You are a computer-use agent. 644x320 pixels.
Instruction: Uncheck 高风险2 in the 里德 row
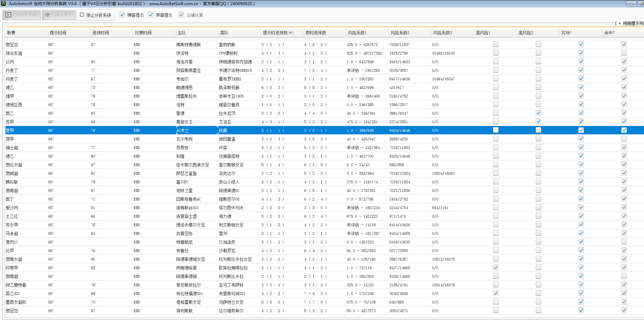pyautogui.click(x=538, y=113)
